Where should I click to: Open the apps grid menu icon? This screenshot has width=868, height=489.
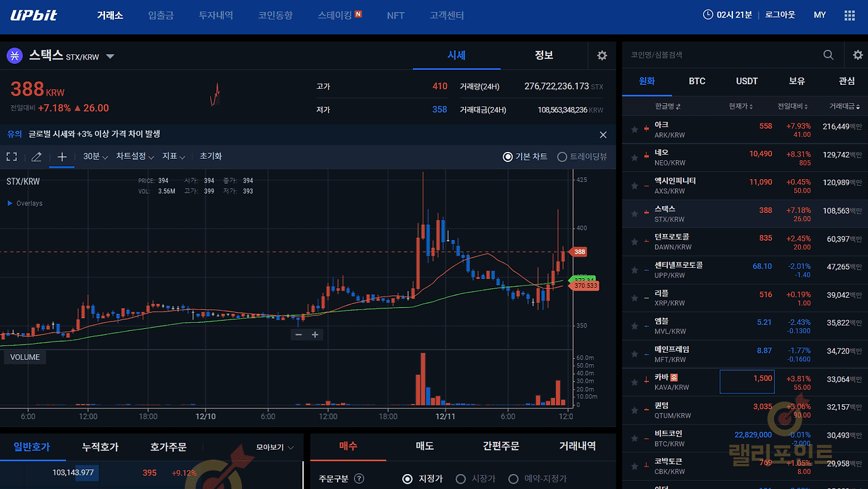(849, 15)
